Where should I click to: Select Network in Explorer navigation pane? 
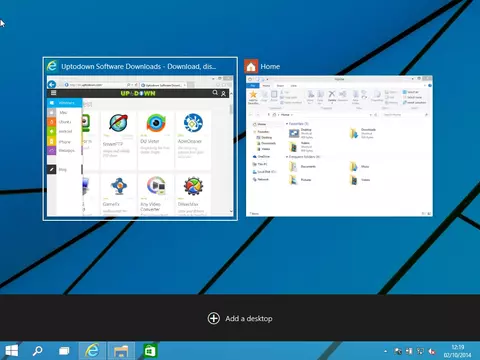pos(261,179)
